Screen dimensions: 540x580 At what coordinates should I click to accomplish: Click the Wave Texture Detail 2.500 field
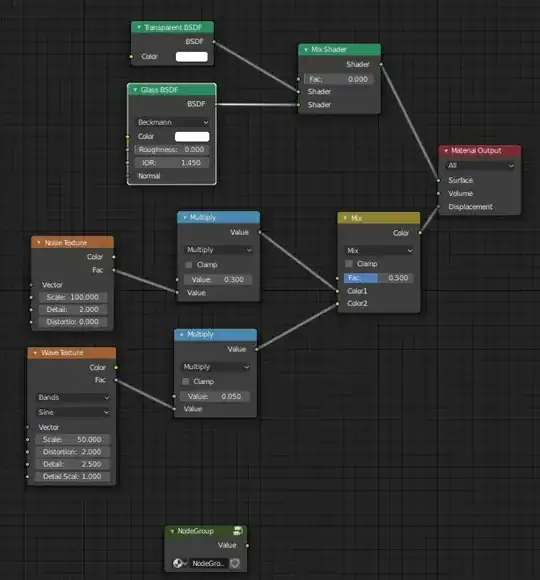tap(72, 464)
